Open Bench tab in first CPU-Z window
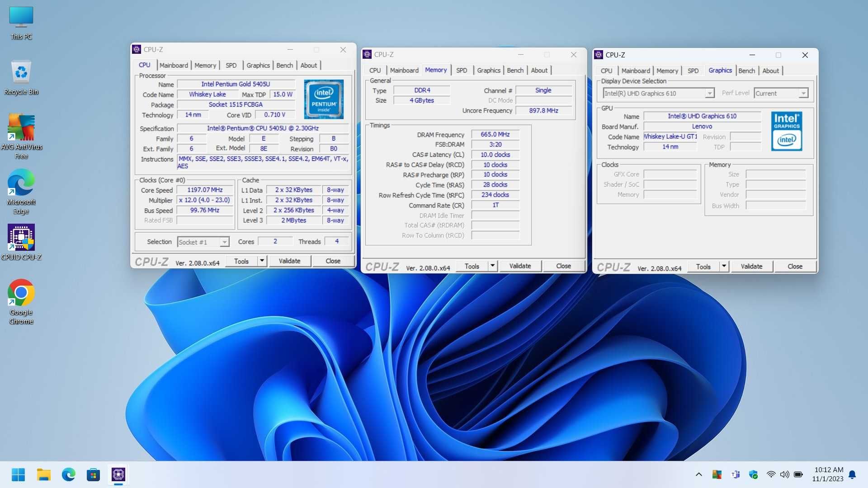The image size is (868, 488). (x=285, y=66)
